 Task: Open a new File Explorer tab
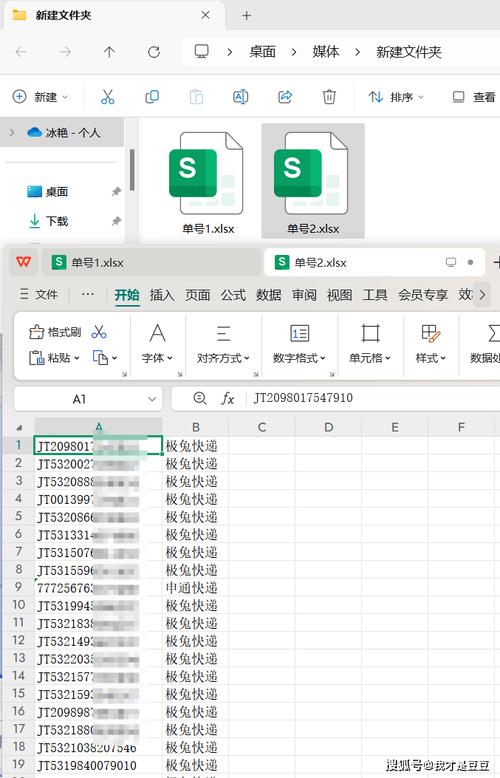click(x=247, y=15)
